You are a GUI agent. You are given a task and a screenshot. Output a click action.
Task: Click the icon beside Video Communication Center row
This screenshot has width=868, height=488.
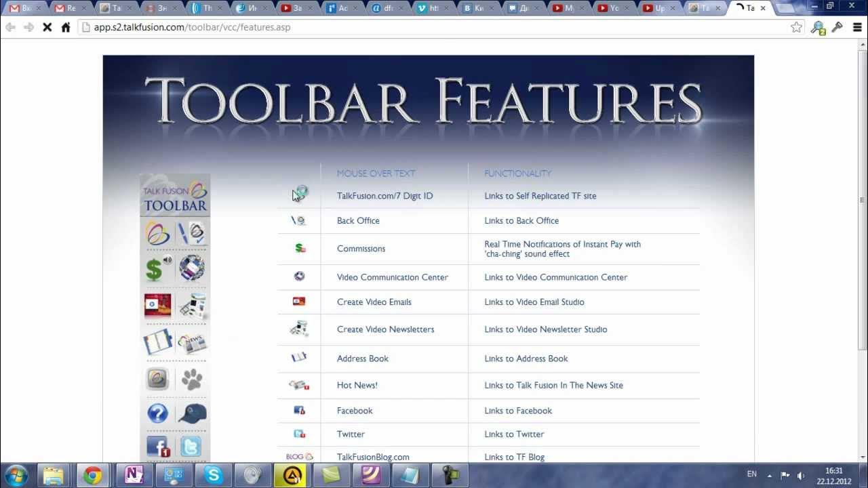click(299, 277)
